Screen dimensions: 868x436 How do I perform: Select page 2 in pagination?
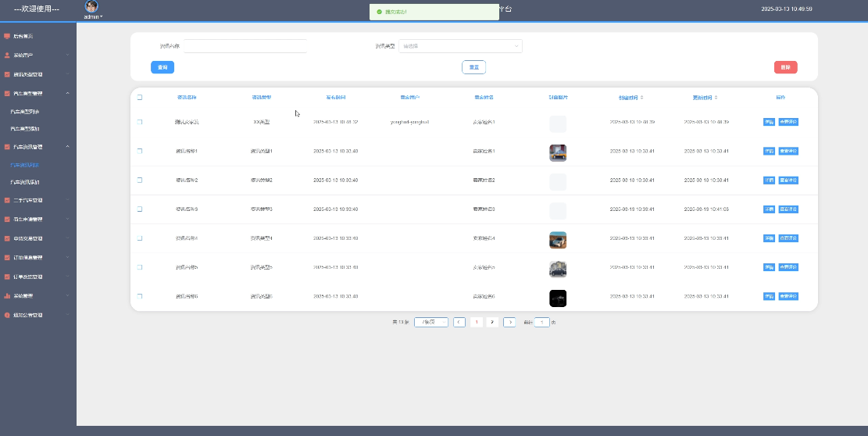(x=492, y=322)
